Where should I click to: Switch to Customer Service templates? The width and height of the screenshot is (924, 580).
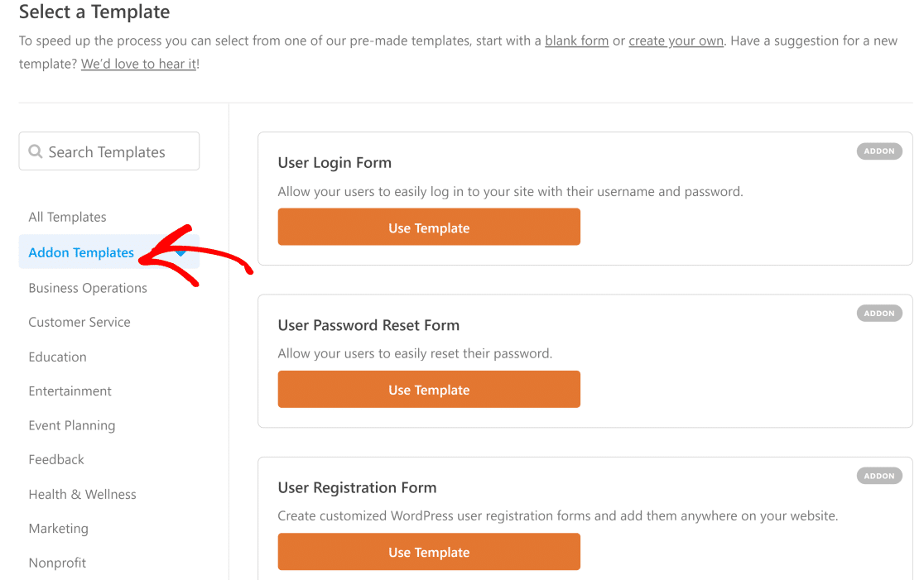click(79, 322)
